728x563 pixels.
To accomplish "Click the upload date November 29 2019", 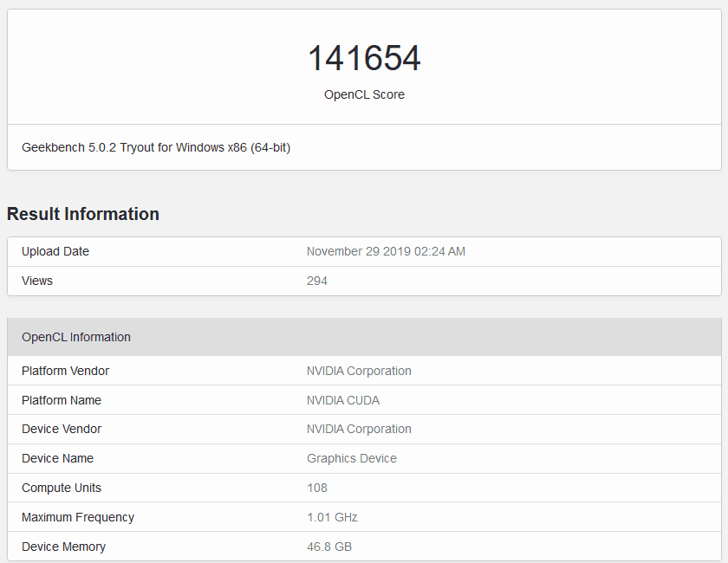I will coord(387,251).
